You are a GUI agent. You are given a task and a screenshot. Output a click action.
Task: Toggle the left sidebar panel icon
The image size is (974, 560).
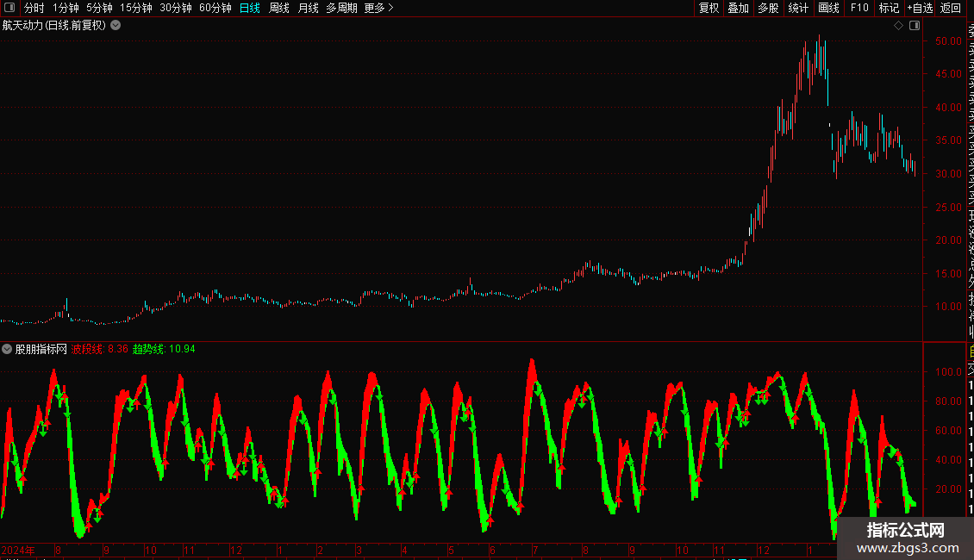click(x=9, y=8)
